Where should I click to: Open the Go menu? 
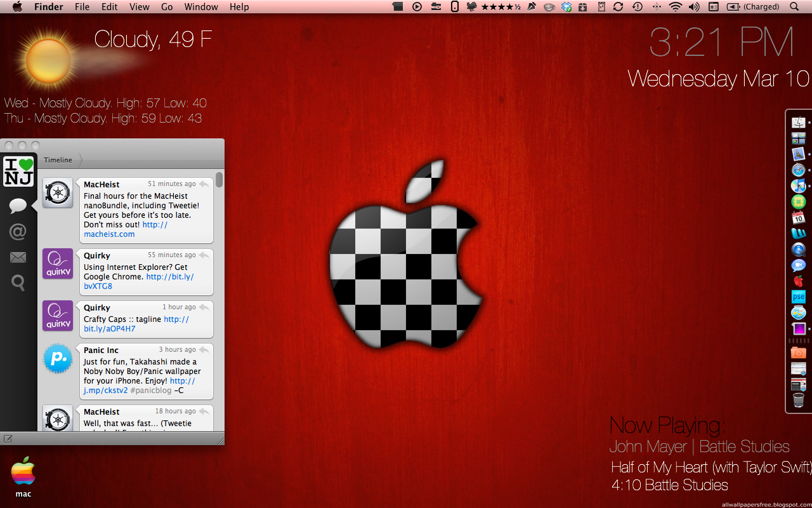[167, 7]
